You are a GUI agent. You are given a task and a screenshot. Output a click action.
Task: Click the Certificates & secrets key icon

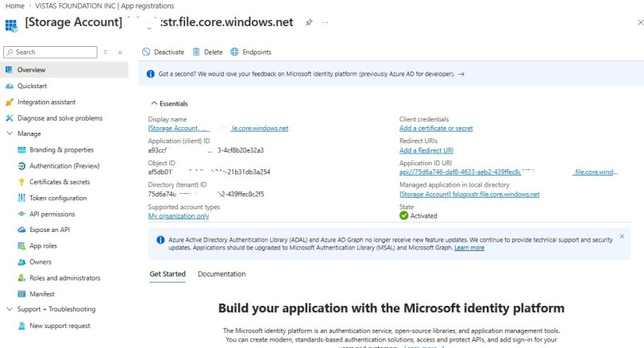pos(21,182)
